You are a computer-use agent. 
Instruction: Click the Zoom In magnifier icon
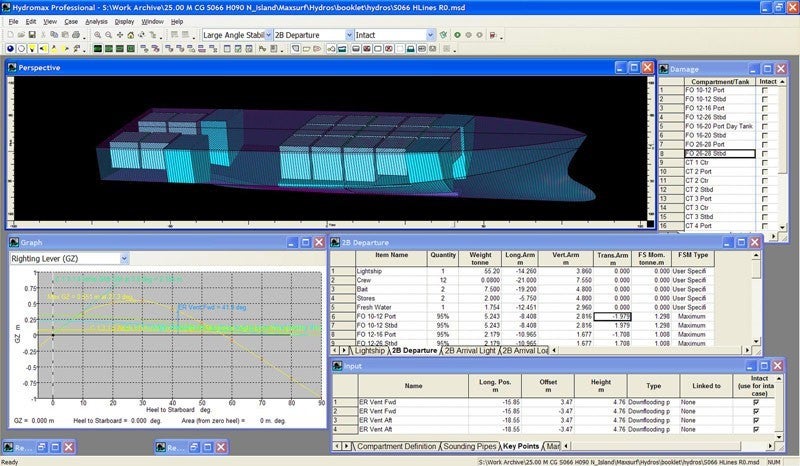click(97, 35)
